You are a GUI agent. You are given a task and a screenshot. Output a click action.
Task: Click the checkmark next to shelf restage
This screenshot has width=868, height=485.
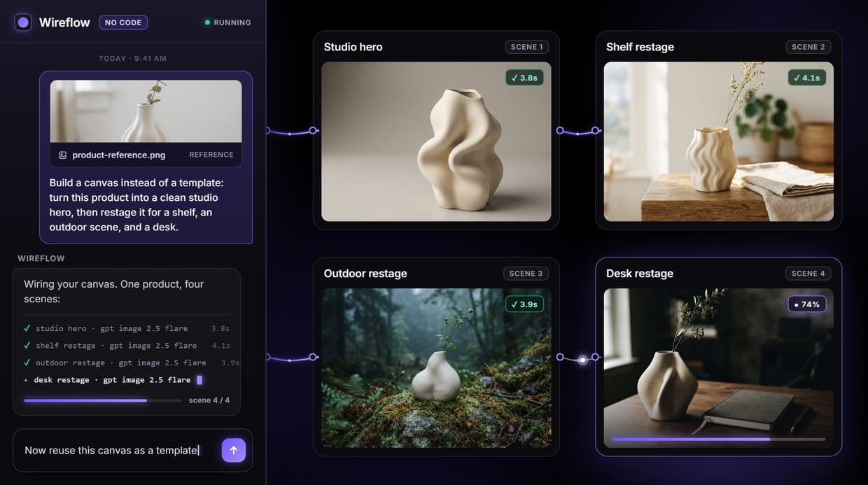tap(27, 345)
